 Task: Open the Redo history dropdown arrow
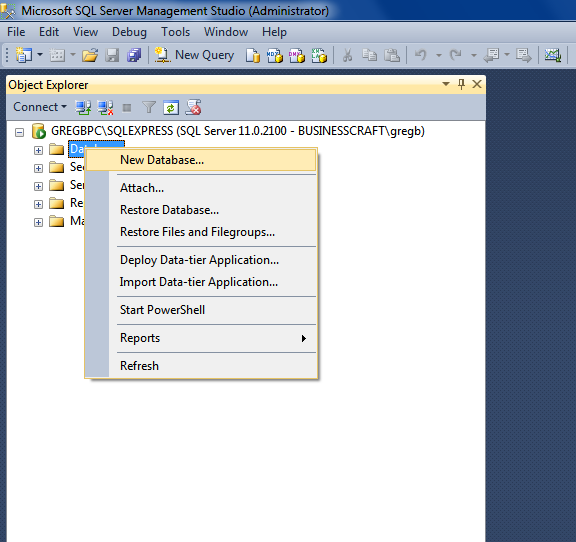(474, 55)
